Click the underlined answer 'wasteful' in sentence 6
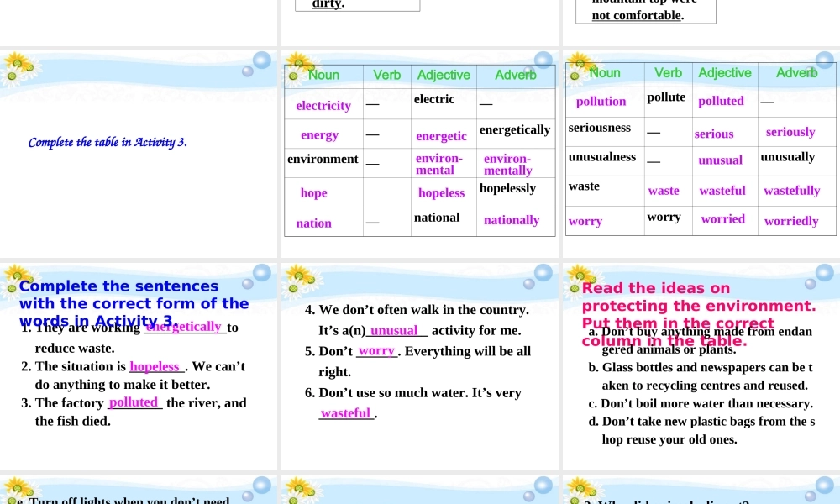840x504 pixels. click(x=345, y=413)
